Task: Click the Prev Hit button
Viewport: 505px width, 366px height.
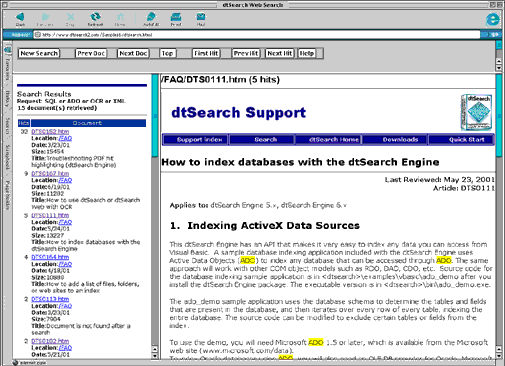Action: pos(246,53)
